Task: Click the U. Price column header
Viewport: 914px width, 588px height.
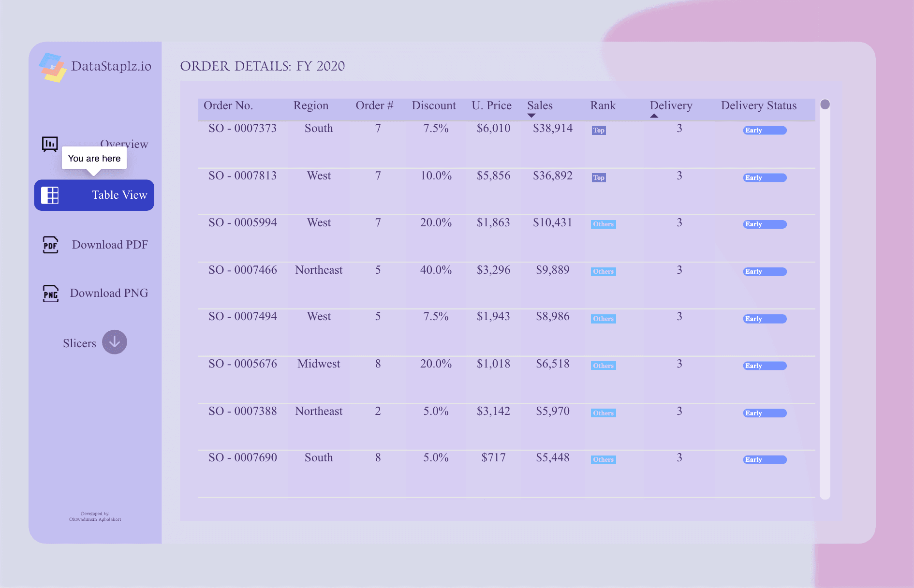Action: click(492, 105)
